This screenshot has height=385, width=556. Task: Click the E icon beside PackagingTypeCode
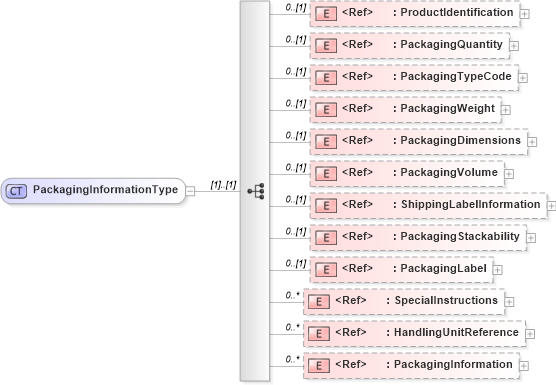click(326, 78)
